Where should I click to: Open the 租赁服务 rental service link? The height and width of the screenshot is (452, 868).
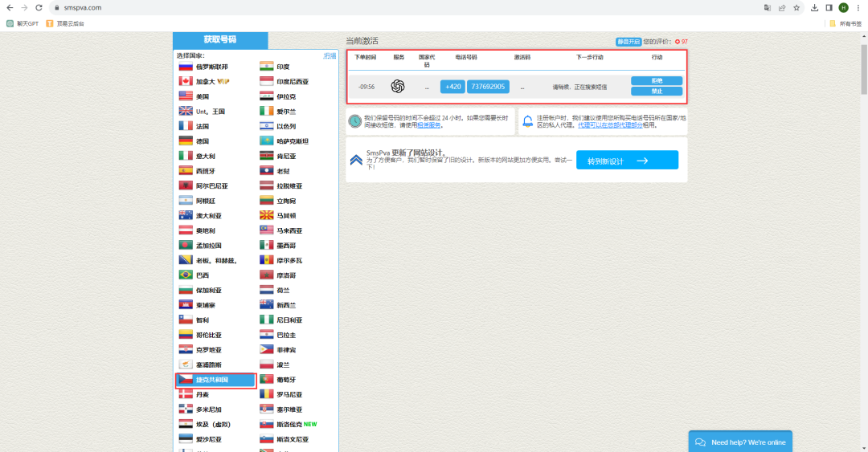[429, 125]
